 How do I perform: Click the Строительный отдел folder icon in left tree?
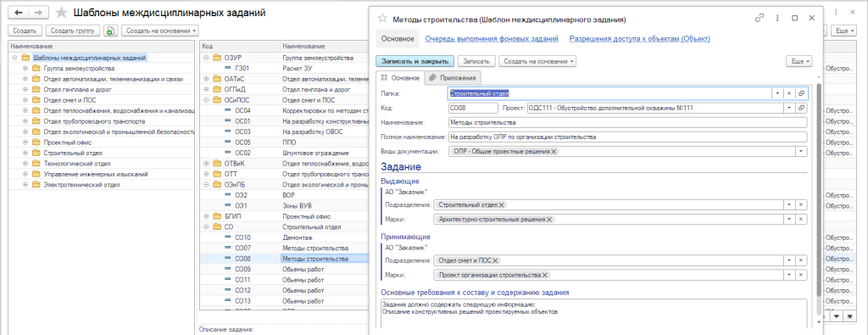[x=36, y=153]
